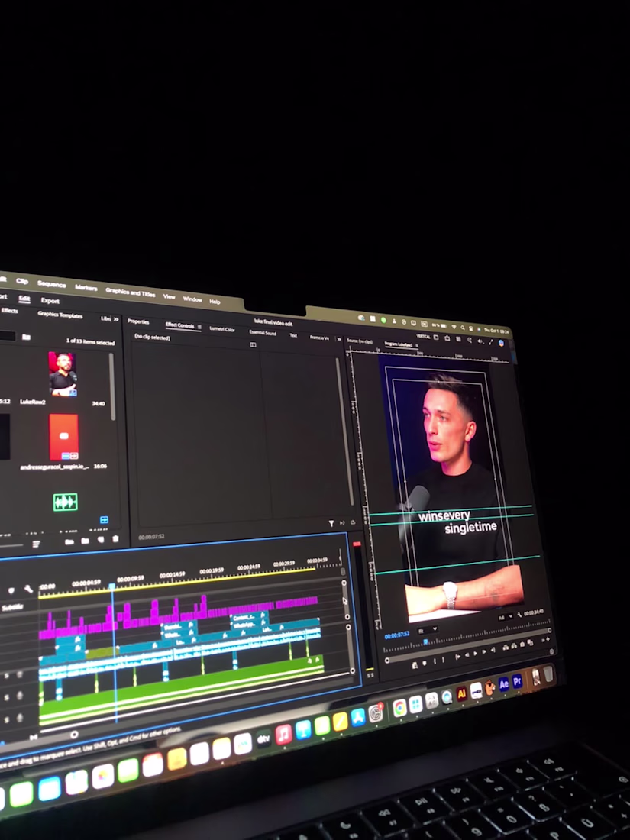
Task: Select the green audio waveform clip thumbnail
Action: point(66,502)
